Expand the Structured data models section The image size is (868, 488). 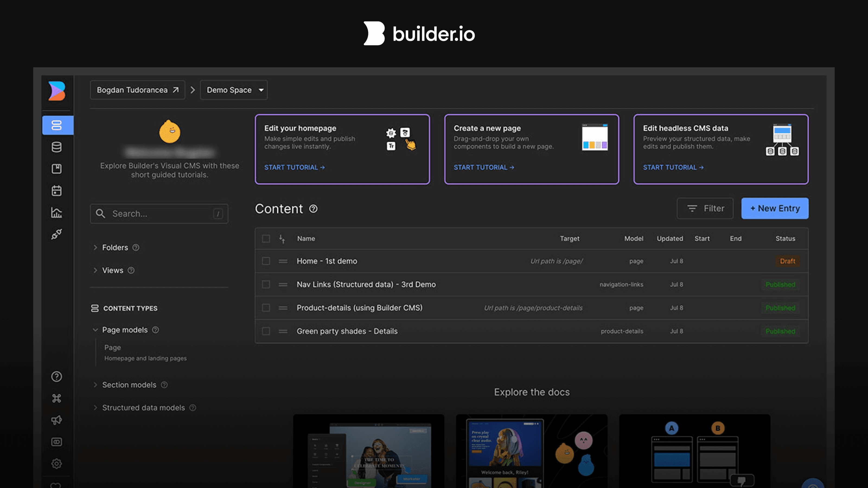click(95, 408)
